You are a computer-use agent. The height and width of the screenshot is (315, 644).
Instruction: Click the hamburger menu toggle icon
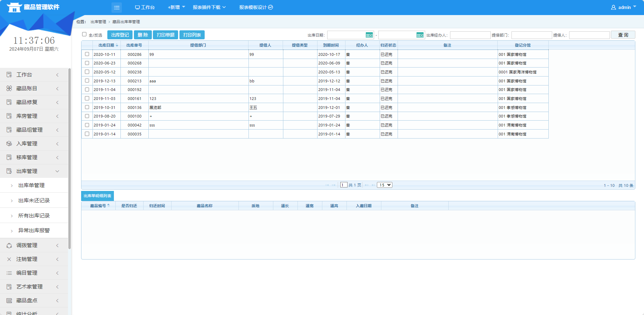[117, 7]
